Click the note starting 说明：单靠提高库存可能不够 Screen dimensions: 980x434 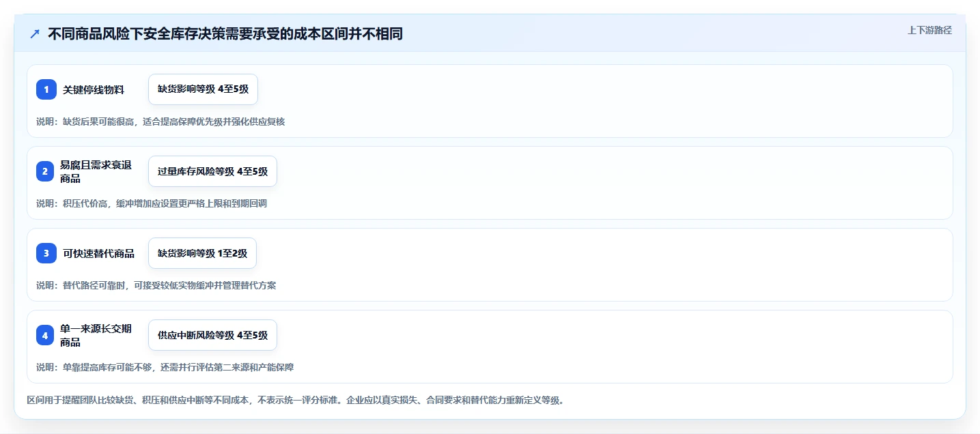pyautogui.click(x=165, y=367)
